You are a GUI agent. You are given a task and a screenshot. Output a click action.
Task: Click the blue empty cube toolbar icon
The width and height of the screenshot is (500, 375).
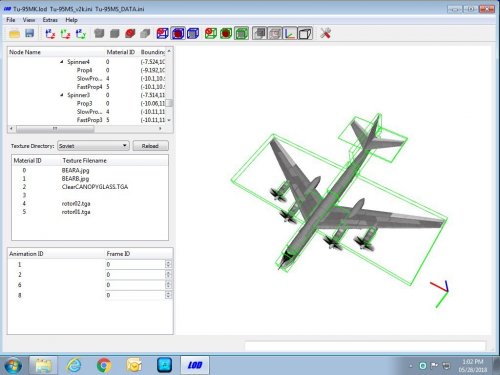(x=193, y=34)
